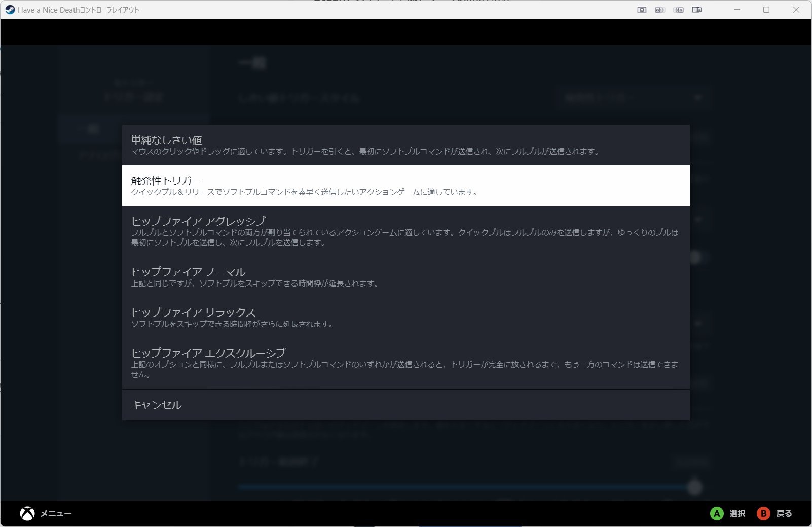The width and height of the screenshot is (812, 527).
Task: Choose ヒップファイア リラックス option
Action: [405, 318]
